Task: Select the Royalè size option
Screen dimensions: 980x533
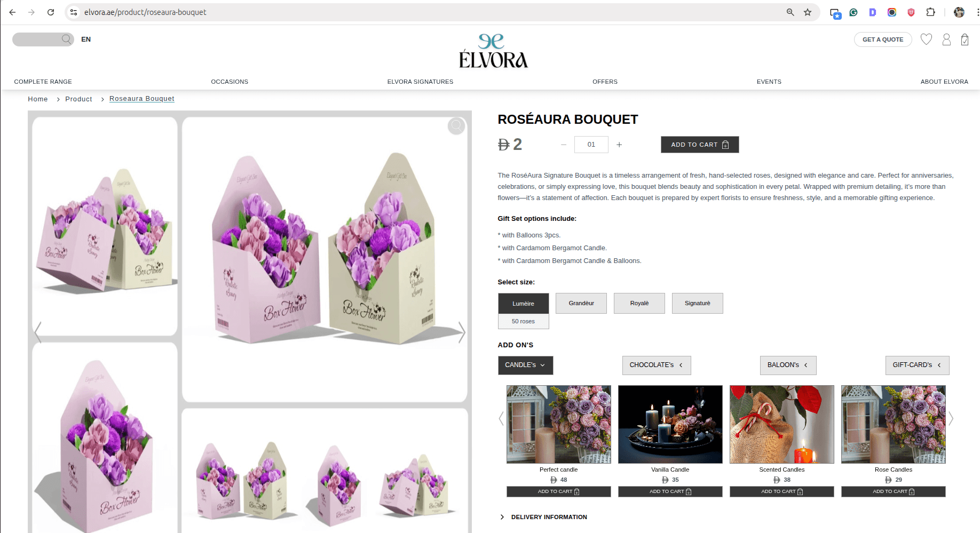Action: pyautogui.click(x=639, y=303)
